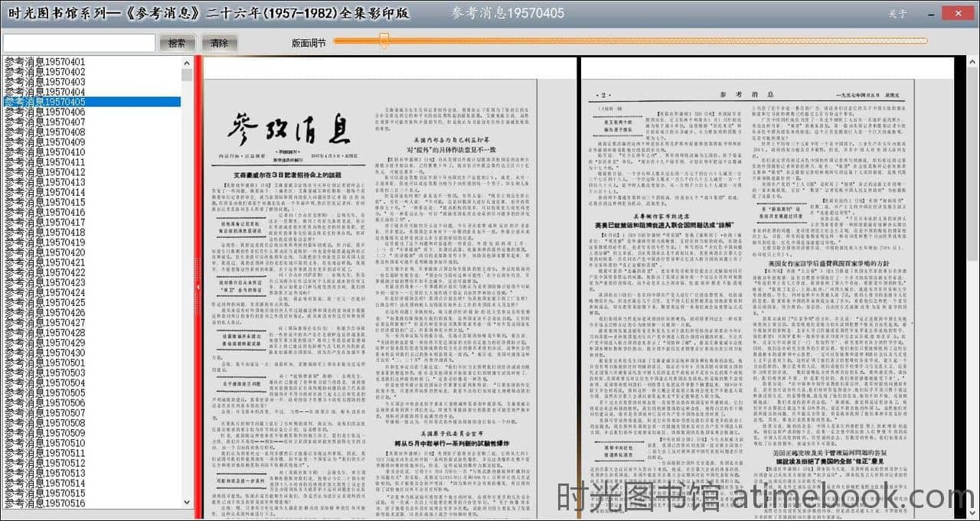Click the search text input field
The width and height of the screenshot is (980, 521).
point(79,43)
